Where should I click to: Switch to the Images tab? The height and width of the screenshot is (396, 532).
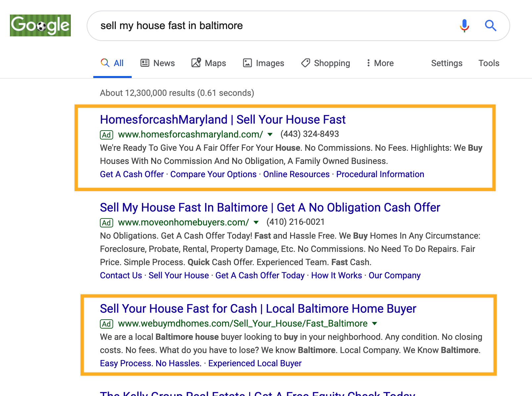[263, 63]
